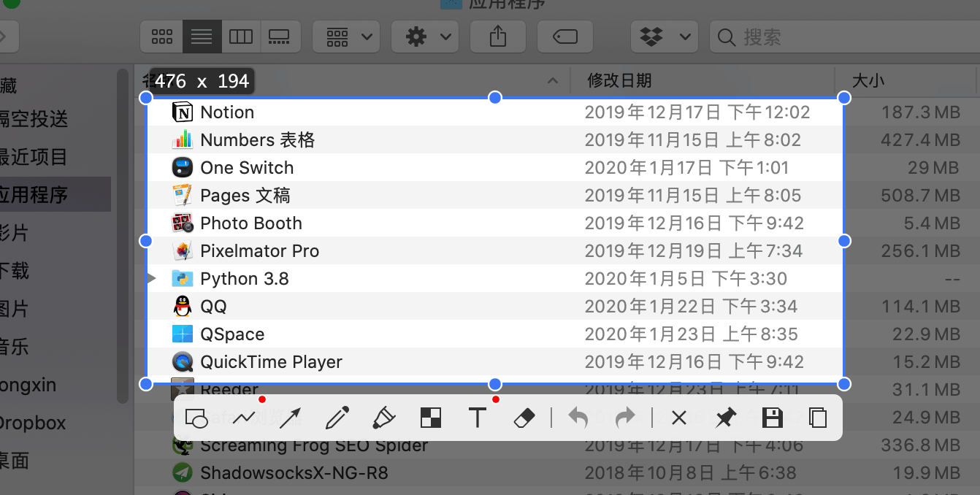980x495 pixels.
Task: Undo the last annotation
Action: (577, 418)
